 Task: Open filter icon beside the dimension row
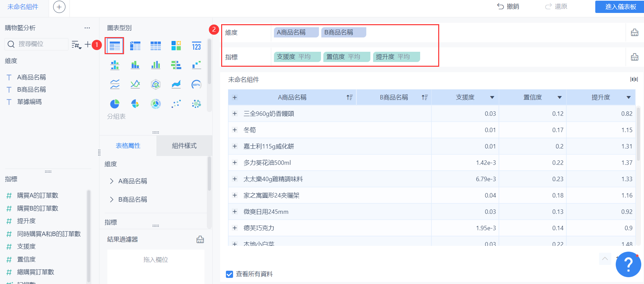[634, 32]
